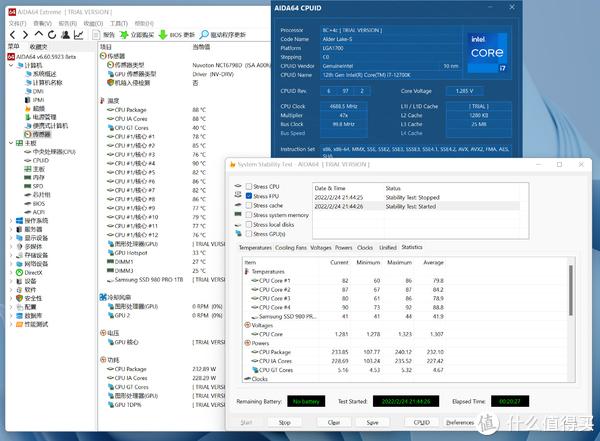Expand the 操作系统 tree node
The image size is (600, 441).
click(11, 221)
